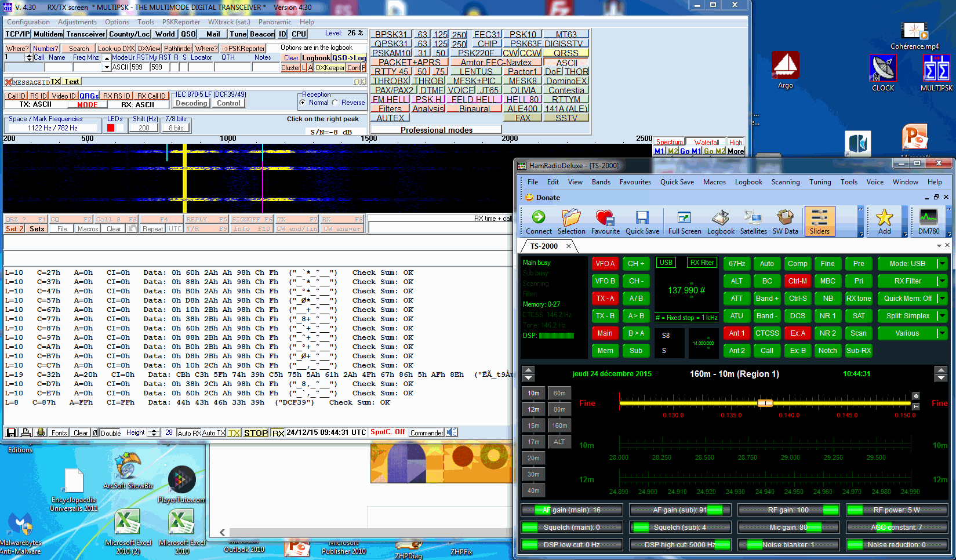Click the save floppy icon in MultiPSK bottom bar
Screen dimensions: 956x560
[x=11, y=432]
